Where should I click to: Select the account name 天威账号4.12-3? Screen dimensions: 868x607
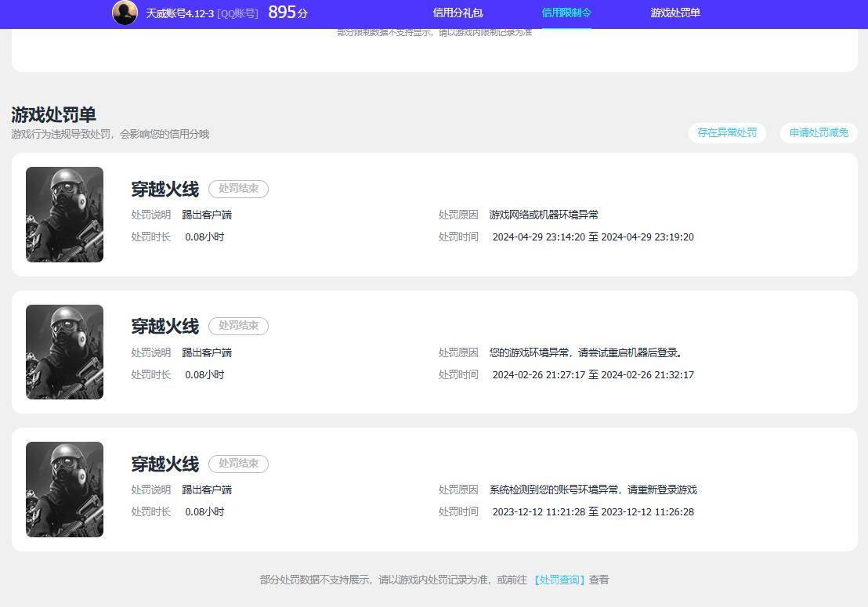click(x=180, y=13)
